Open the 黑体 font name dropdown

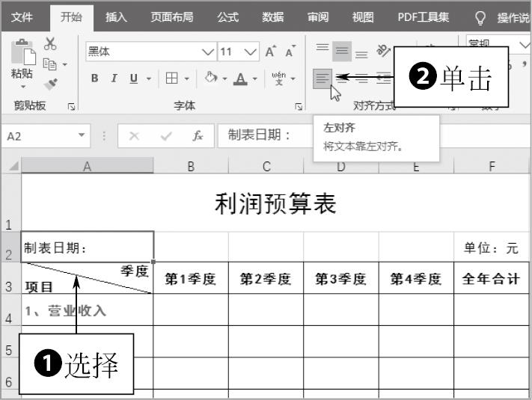pos(208,52)
